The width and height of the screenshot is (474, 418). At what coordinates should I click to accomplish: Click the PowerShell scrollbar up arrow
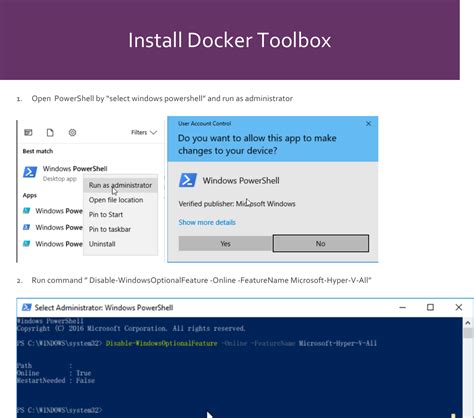(468, 323)
